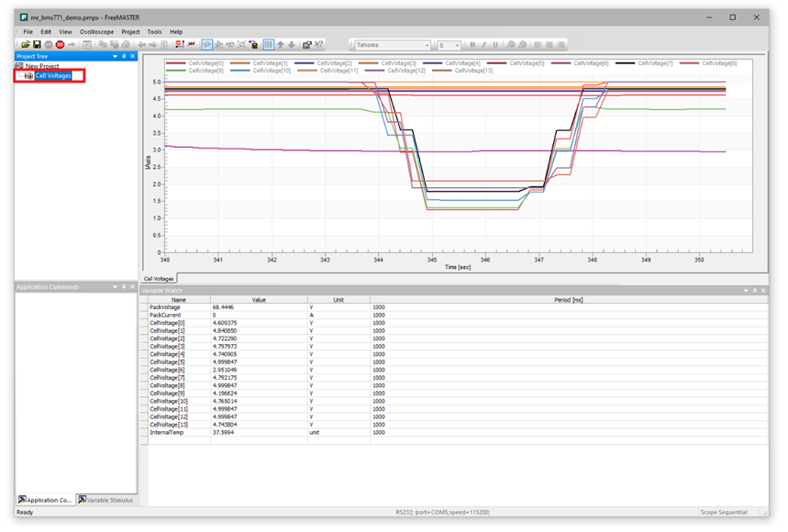Click the grey round icon next to Save
788x532 pixels.
[49, 45]
